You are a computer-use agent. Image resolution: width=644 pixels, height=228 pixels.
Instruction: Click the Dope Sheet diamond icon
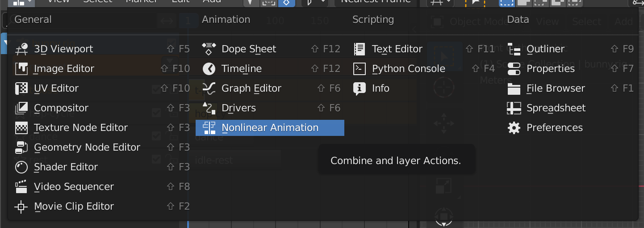[x=209, y=49]
